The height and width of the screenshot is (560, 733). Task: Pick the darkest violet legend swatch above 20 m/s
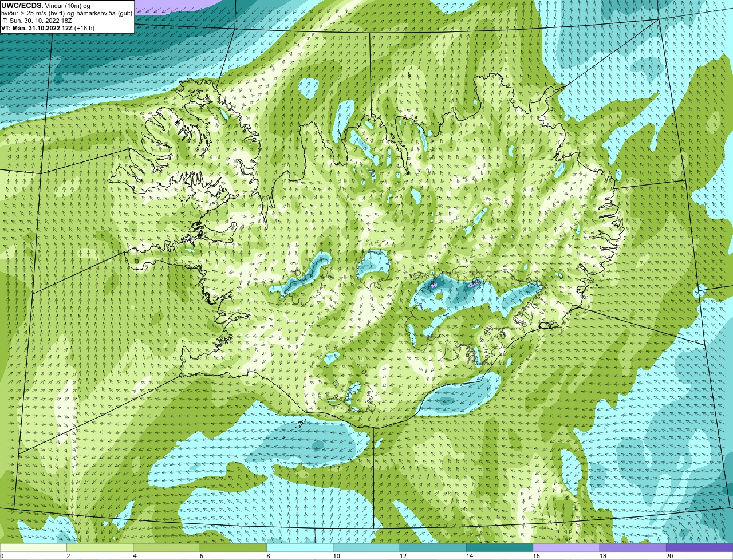pyautogui.click(x=700, y=547)
